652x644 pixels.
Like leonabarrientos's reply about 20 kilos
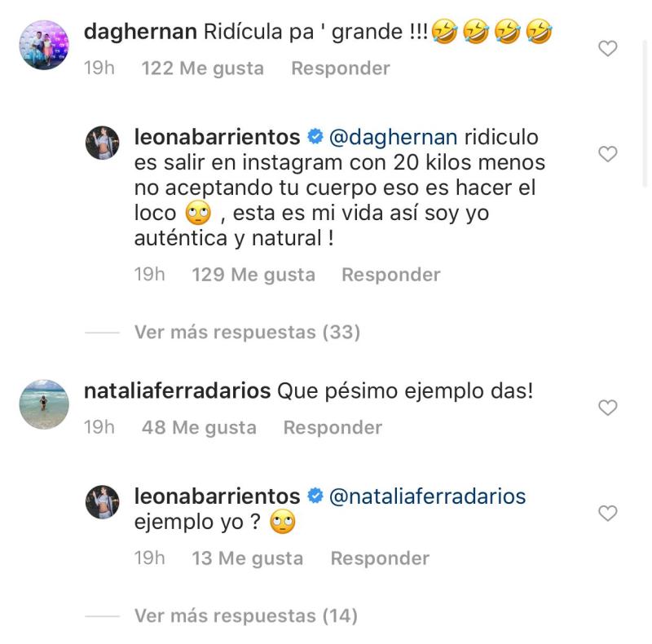(608, 154)
